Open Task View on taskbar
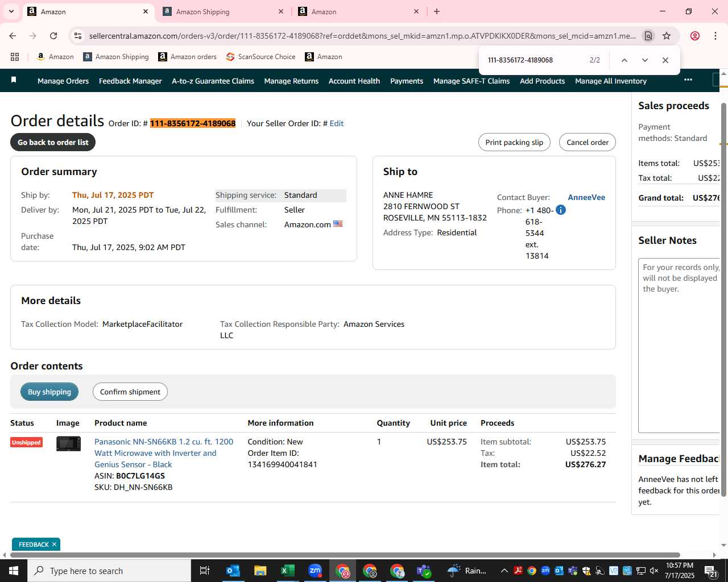 (205, 571)
